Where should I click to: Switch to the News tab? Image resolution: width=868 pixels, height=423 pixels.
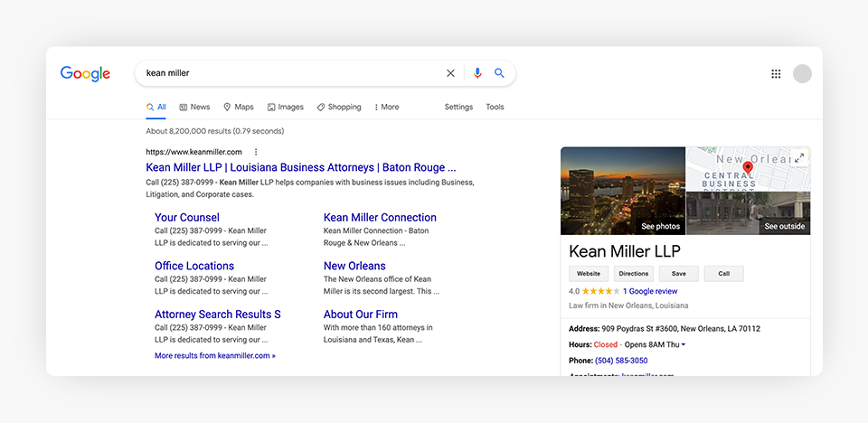click(194, 107)
